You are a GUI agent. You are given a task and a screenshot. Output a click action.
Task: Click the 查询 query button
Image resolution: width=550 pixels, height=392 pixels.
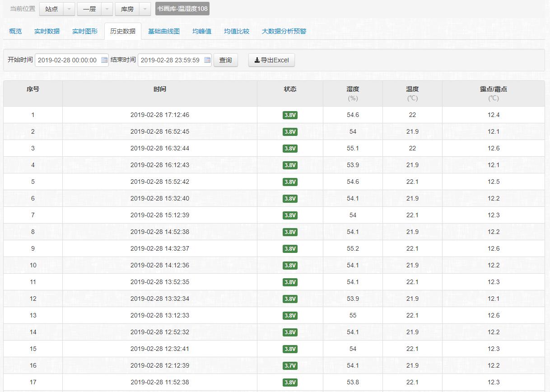click(226, 60)
